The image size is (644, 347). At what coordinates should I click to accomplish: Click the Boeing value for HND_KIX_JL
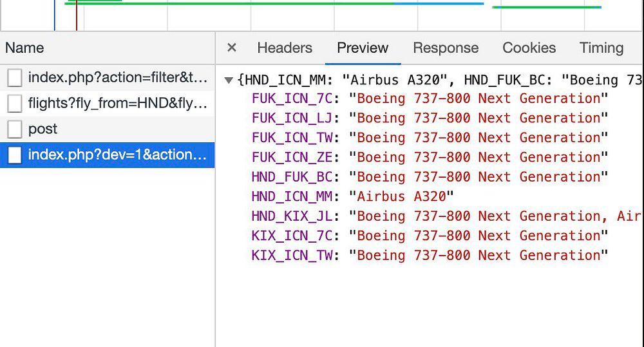pyautogui.click(x=496, y=216)
